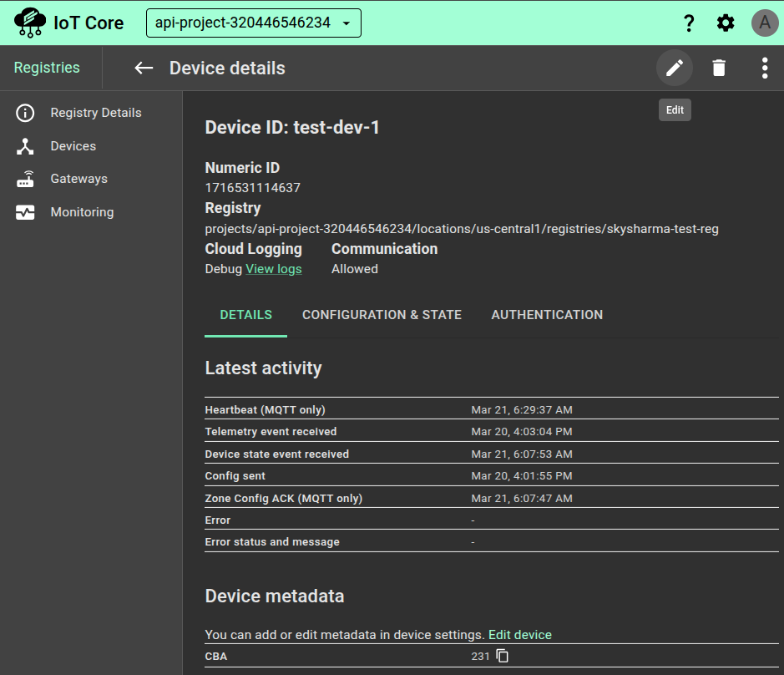Click the IoT Core cloud logo
The image size is (784, 675).
click(x=30, y=23)
